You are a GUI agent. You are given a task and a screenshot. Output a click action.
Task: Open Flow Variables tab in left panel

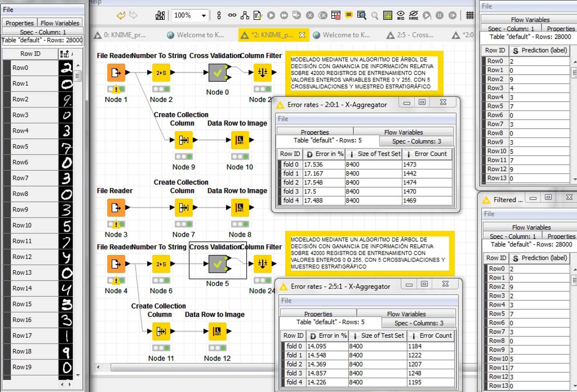coord(60,23)
